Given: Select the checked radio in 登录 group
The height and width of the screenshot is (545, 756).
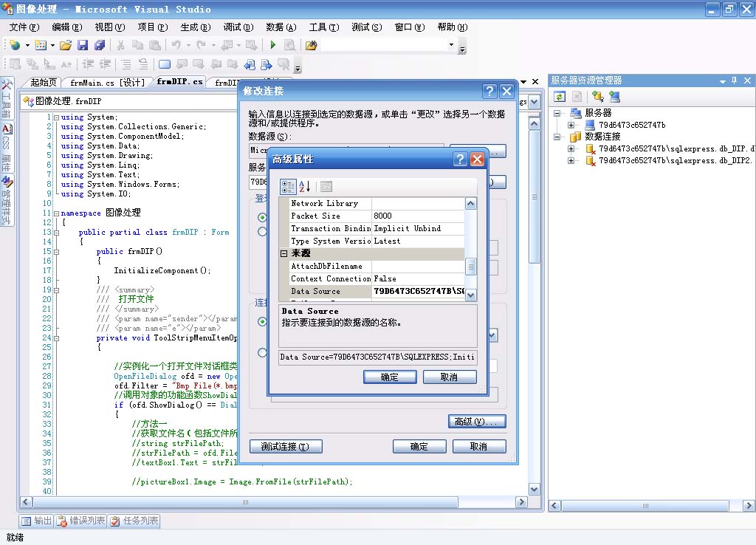Looking at the screenshot, I should (262, 218).
